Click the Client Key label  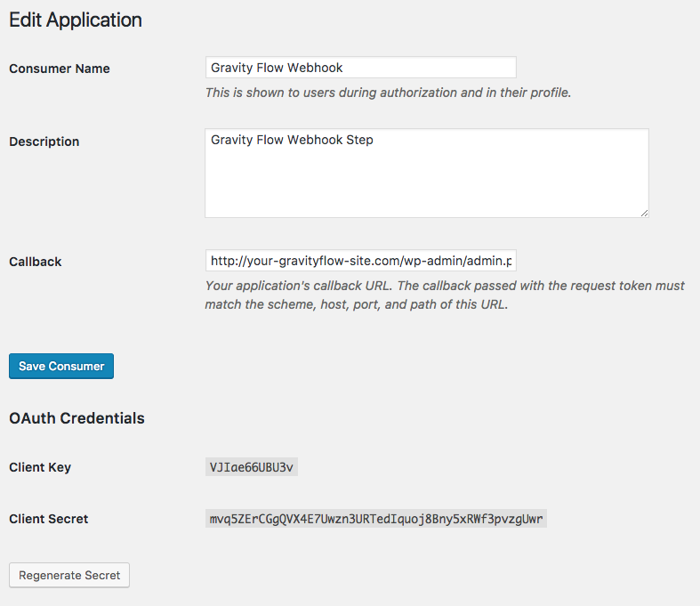coord(40,467)
